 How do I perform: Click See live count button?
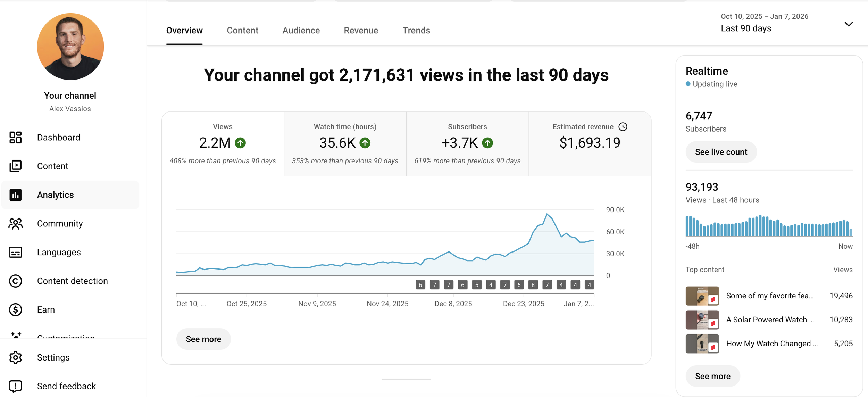pyautogui.click(x=721, y=152)
